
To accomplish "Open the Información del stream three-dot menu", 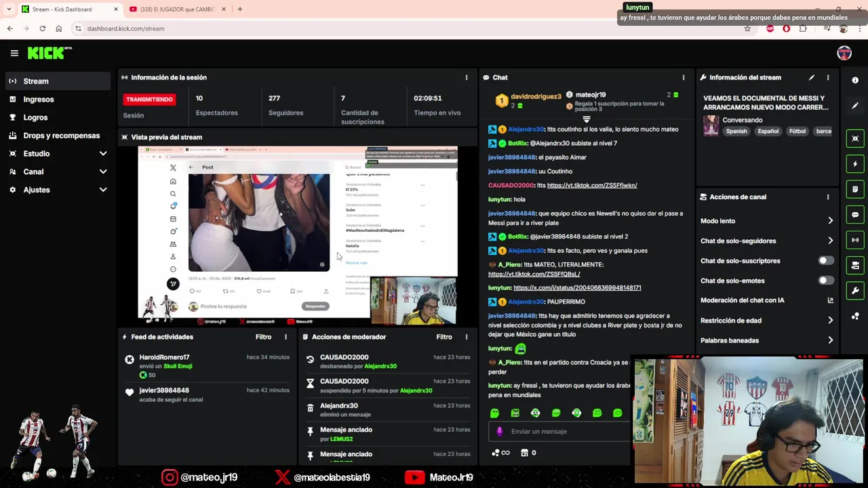I will (828, 77).
